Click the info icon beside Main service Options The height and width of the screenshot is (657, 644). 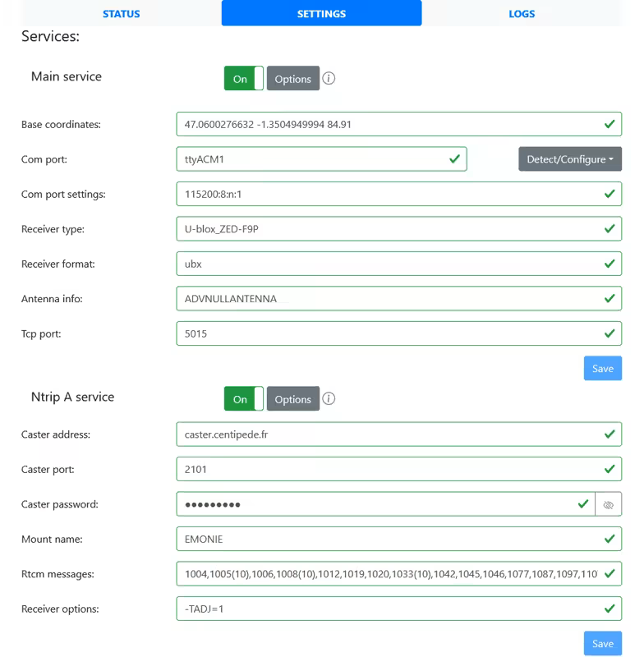pos(329,79)
